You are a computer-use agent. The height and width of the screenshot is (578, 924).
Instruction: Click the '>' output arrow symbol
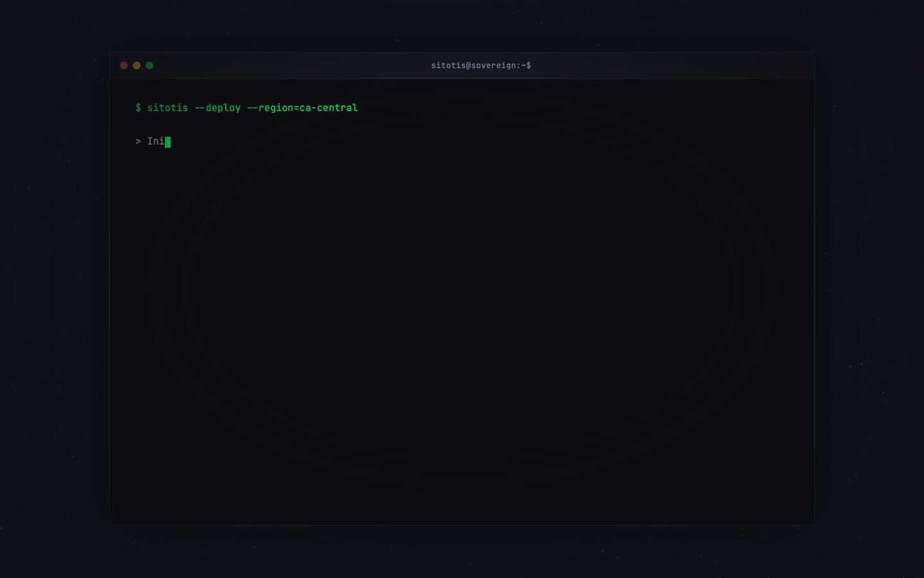click(138, 141)
